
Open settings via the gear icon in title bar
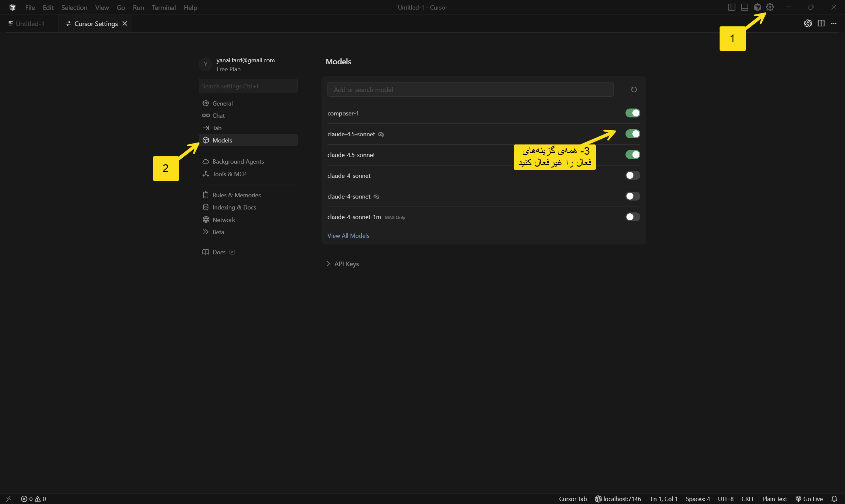tap(769, 7)
